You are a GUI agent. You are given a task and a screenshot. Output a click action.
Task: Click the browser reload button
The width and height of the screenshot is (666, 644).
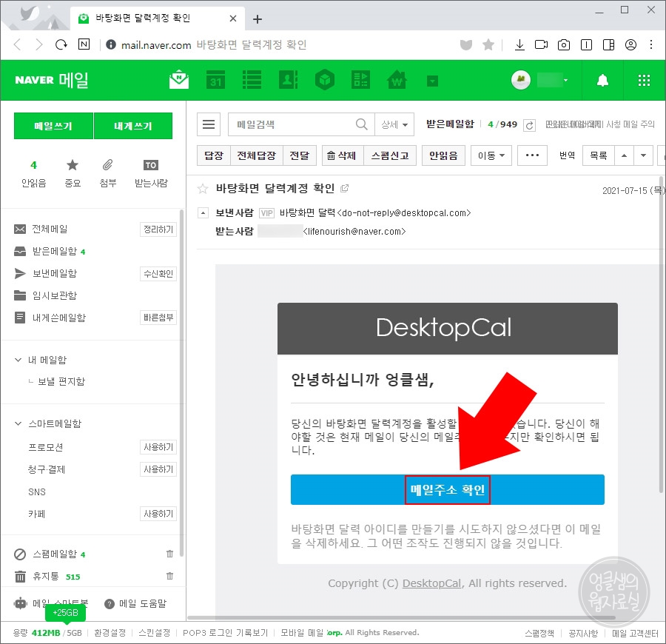point(61,44)
